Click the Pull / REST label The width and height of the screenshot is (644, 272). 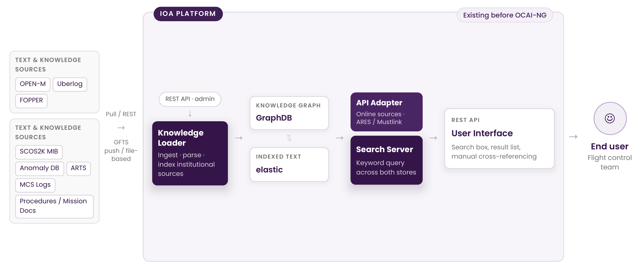tap(121, 114)
